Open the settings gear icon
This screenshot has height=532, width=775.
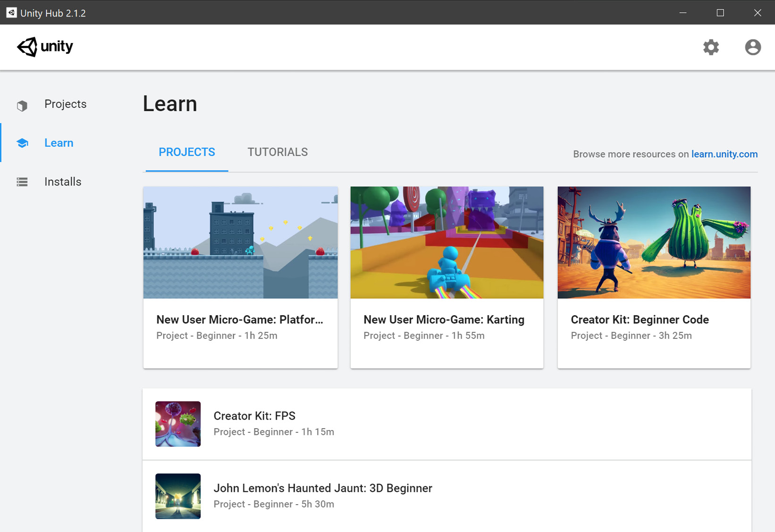pos(711,47)
